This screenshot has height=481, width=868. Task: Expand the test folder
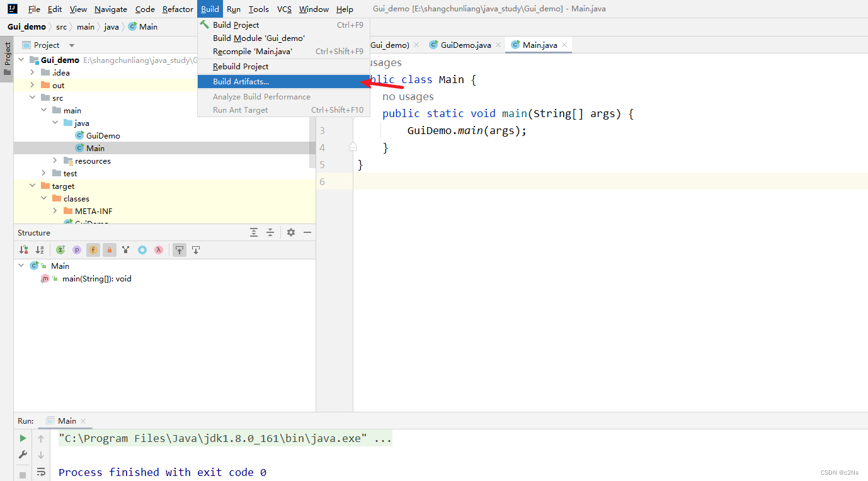(x=44, y=173)
